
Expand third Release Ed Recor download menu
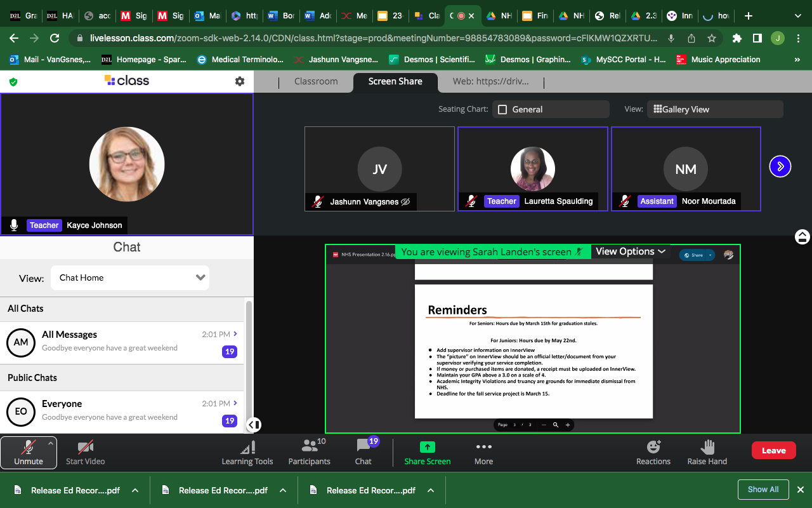[431, 490]
